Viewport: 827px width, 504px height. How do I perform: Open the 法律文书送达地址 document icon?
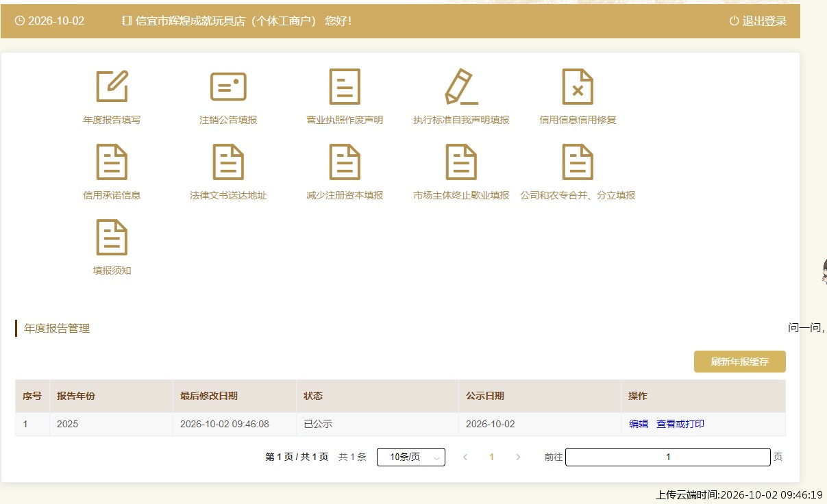(228, 162)
